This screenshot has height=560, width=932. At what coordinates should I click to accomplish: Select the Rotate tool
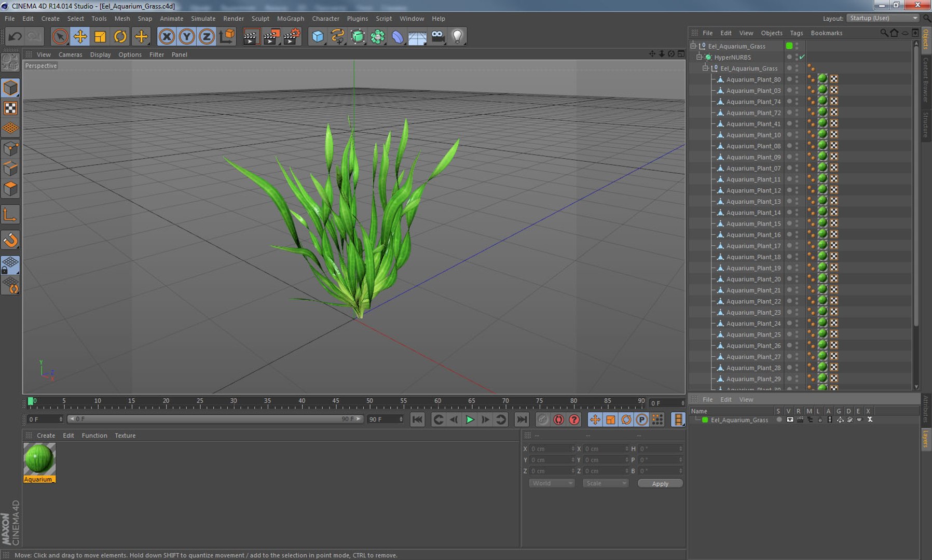click(120, 36)
